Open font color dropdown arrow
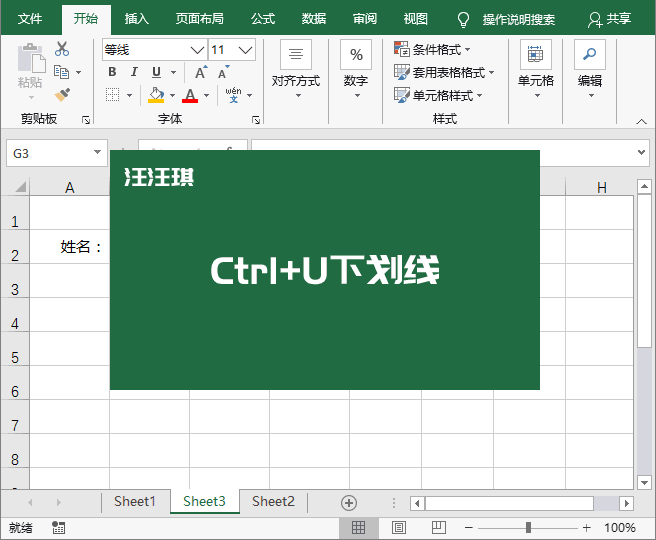This screenshot has height=540, width=656. tap(207, 95)
